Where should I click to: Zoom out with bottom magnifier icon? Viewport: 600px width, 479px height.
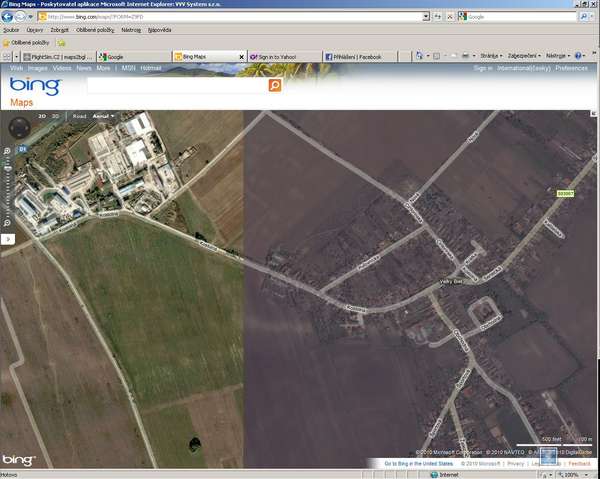point(7,223)
